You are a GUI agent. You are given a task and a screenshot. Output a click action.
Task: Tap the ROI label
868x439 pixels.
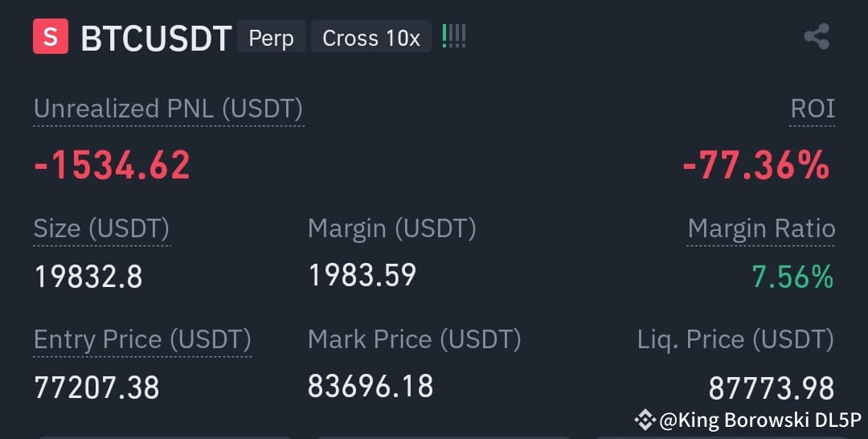point(812,108)
